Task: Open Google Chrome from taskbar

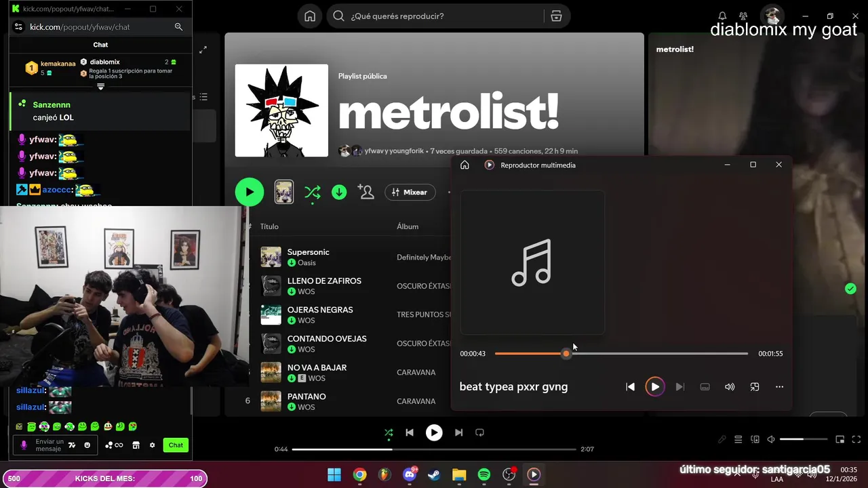Action: point(359,474)
